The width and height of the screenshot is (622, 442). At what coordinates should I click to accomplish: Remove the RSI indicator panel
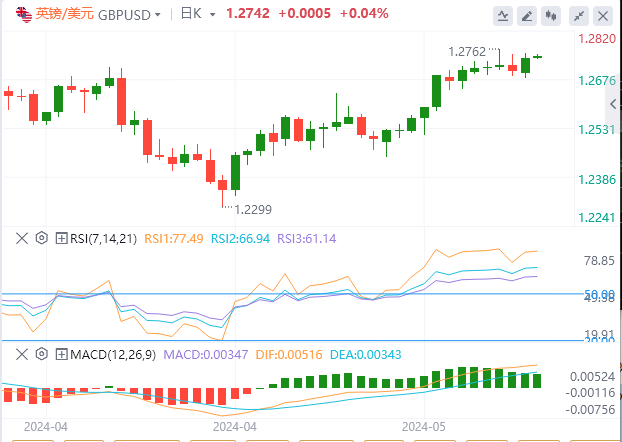[x=24, y=238]
